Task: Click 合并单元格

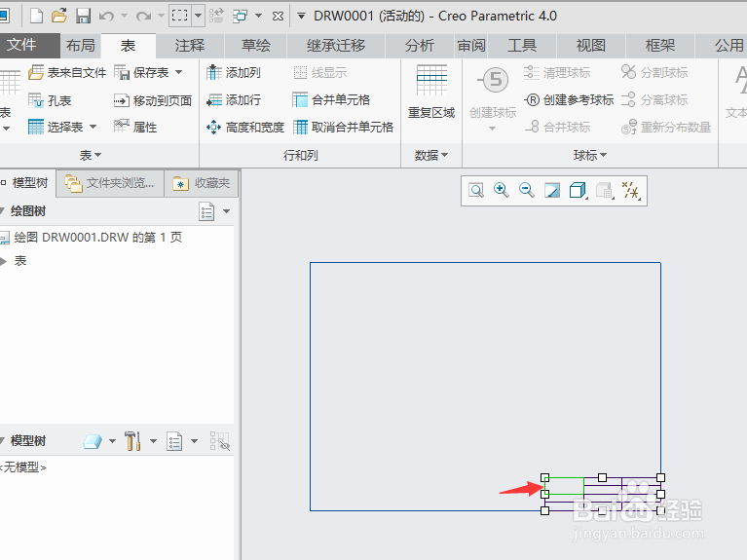Action: (331, 100)
